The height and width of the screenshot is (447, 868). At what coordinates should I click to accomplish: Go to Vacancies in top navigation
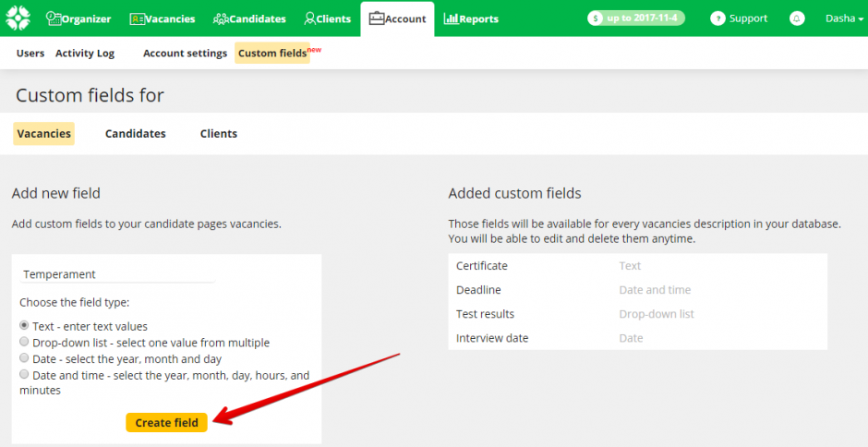[x=163, y=18]
